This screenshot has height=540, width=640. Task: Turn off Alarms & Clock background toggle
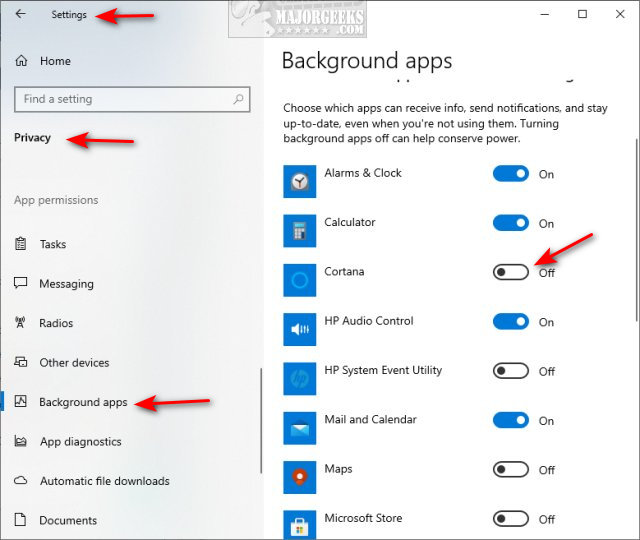pos(511,174)
